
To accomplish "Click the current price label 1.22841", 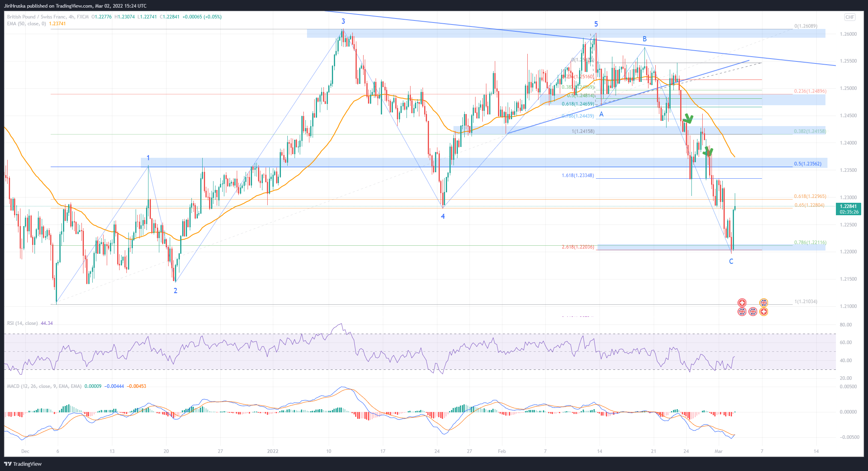I will coord(848,206).
